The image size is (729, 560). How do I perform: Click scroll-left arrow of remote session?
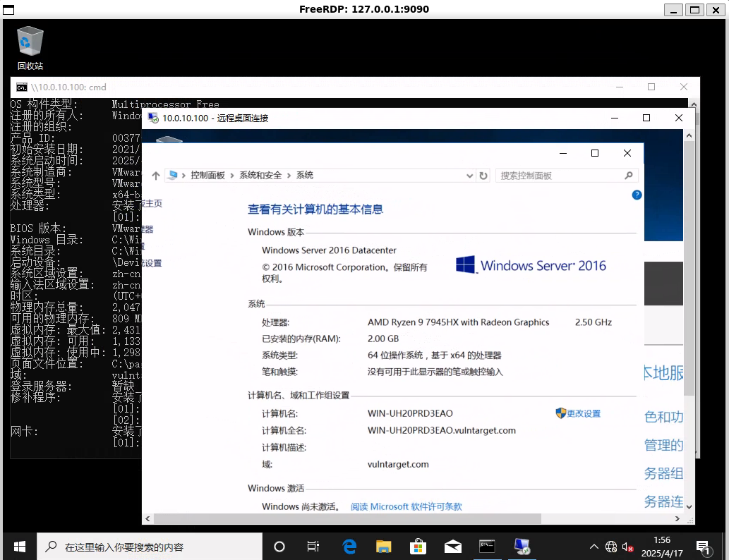pyautogui.click(x=147, y=518)
